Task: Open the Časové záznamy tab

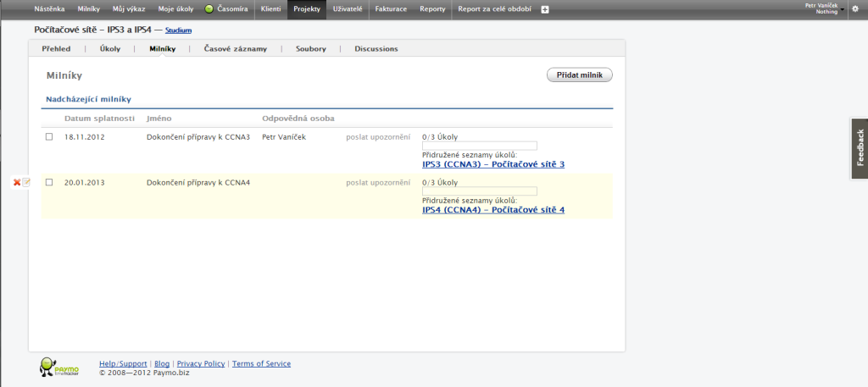Action: click(236, 48)
